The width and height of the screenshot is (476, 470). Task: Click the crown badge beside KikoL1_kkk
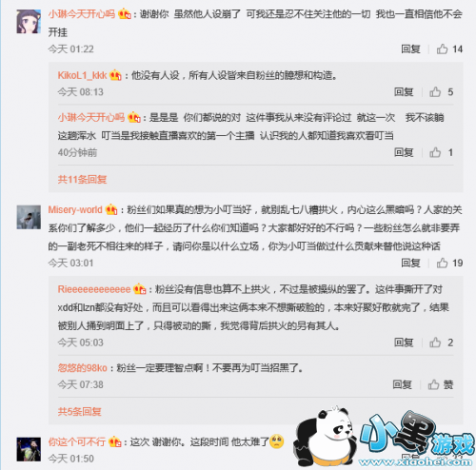[115, 75]
